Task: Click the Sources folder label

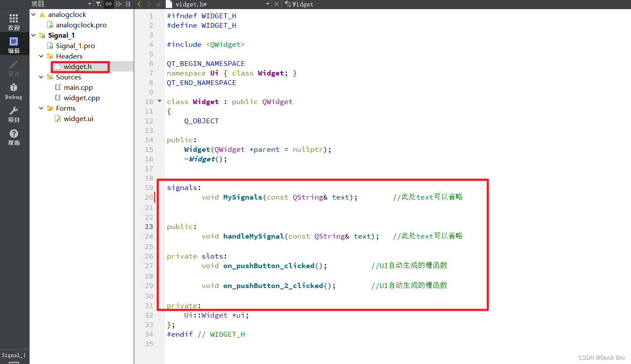Action: click(69, 77)
